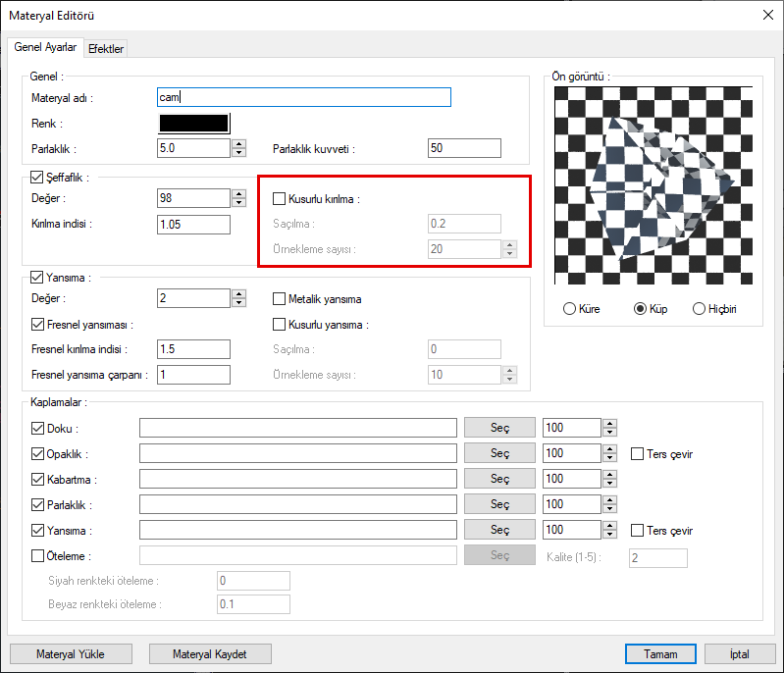This screenshot has height=673, width=784.
Task: Disable Fresnel yansıması checkbox
Action: [x=38, y=325]
